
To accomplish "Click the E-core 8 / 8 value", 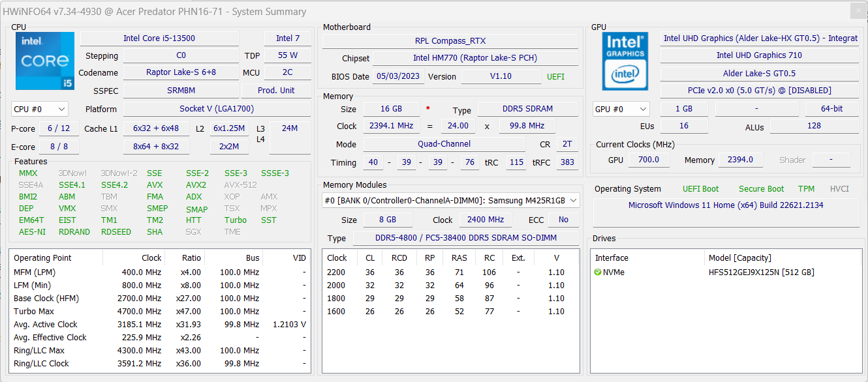I will click(59, 147).
